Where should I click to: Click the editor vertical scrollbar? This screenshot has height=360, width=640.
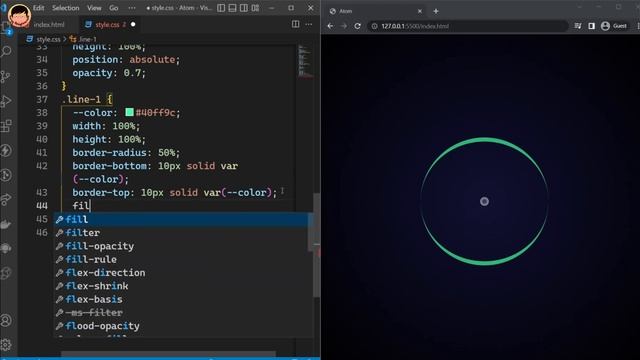coord(317,245)
